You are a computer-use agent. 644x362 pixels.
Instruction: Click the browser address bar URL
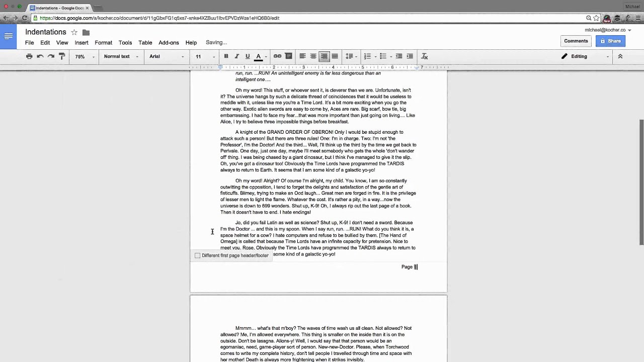159,18
